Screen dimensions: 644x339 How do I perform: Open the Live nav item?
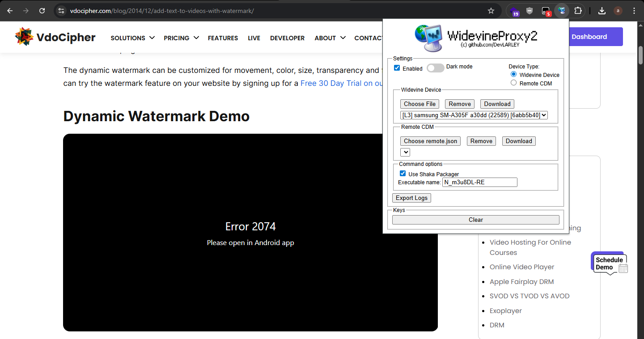point(254,38)
